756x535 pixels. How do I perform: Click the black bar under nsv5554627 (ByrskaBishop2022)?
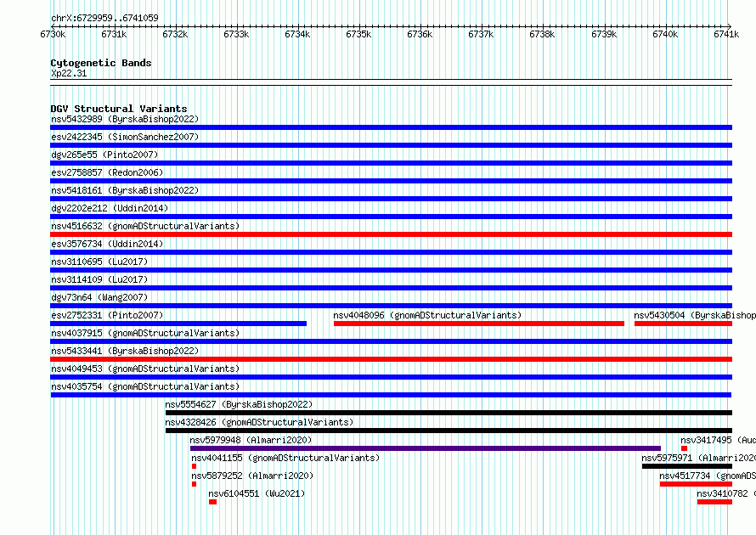449,413
